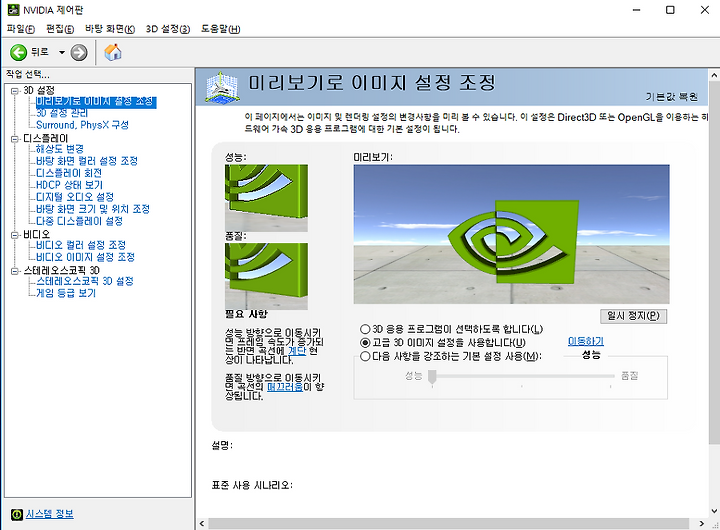Click the 비디오 category label

click(x=37, y=234)
